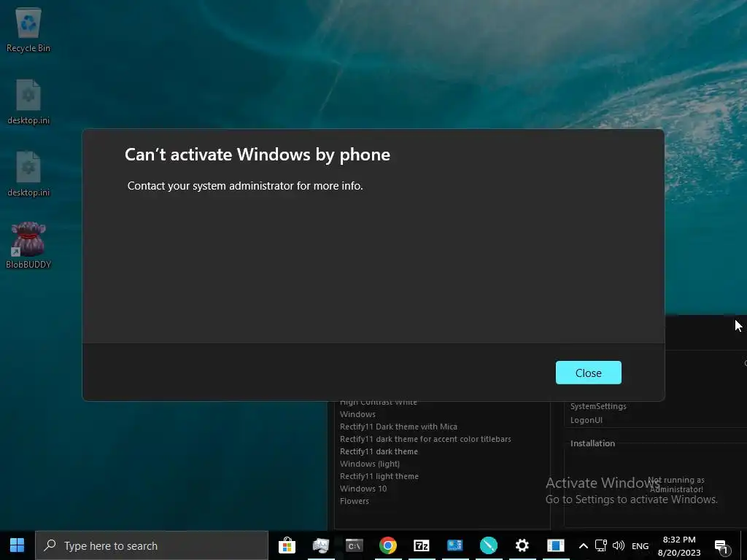747x560 pixels.
Task: Select Windows 10 theme entry
Action: tap(363, 489)
